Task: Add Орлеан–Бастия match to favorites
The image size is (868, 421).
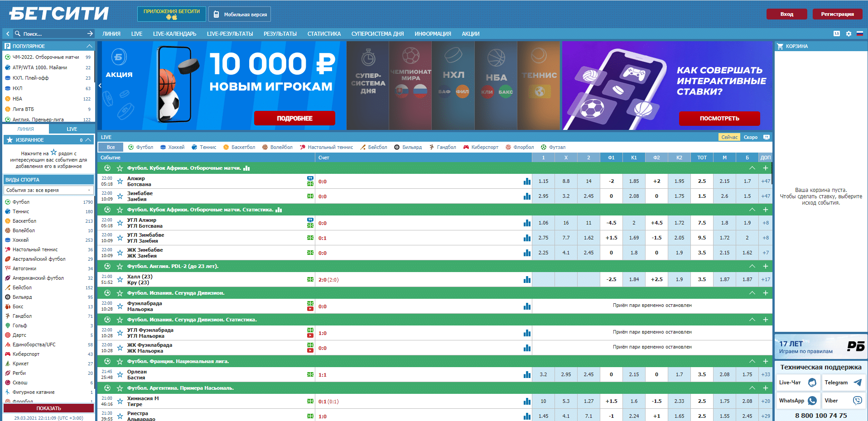Action: click(x=120, y=375)
